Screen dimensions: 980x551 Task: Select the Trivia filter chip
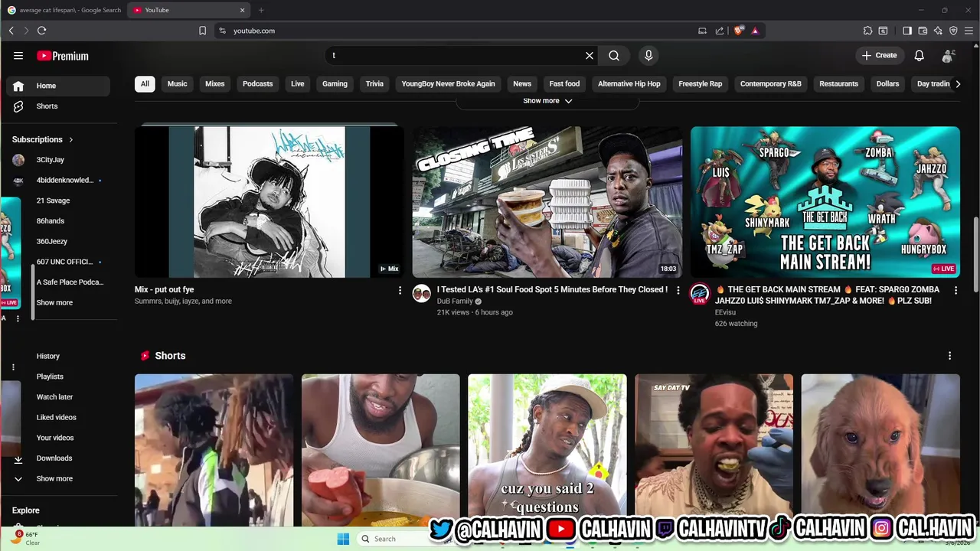[374, 84]
